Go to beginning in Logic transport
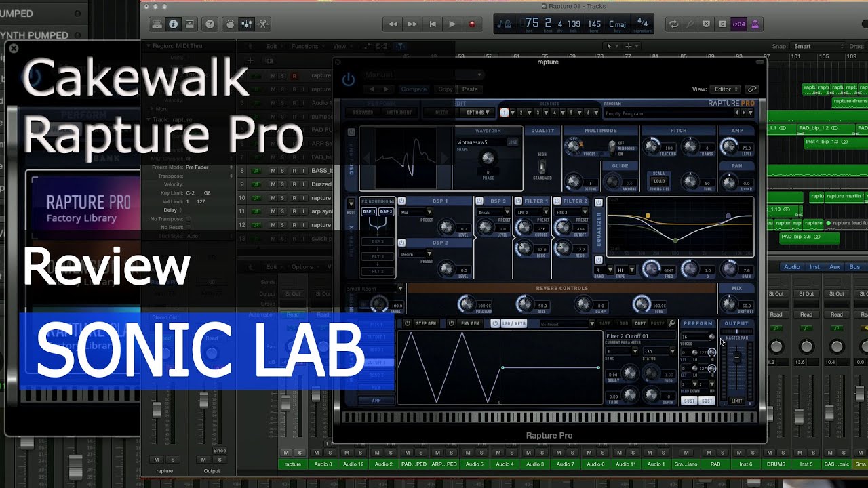The image size is (868, 488). [433, 24]
